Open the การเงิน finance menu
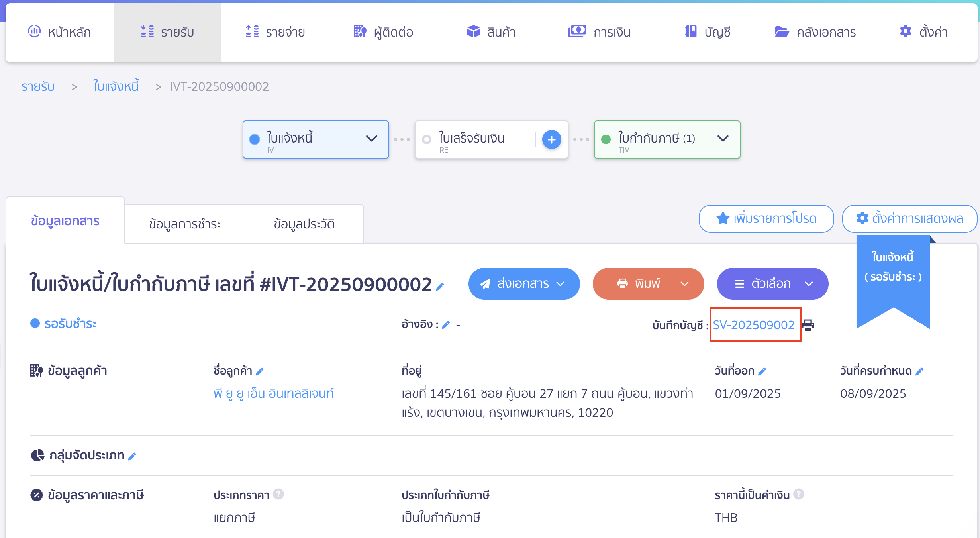 tap(599, 32)
